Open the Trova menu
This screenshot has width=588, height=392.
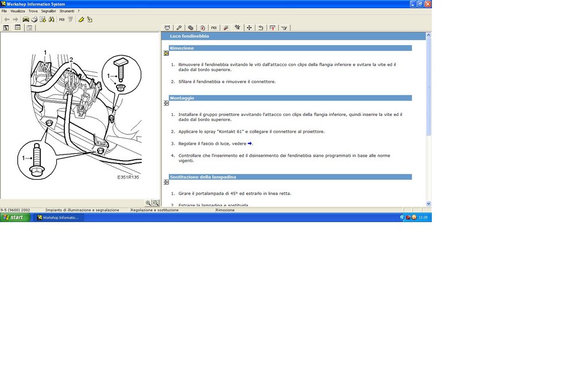[x=33, y=11]
